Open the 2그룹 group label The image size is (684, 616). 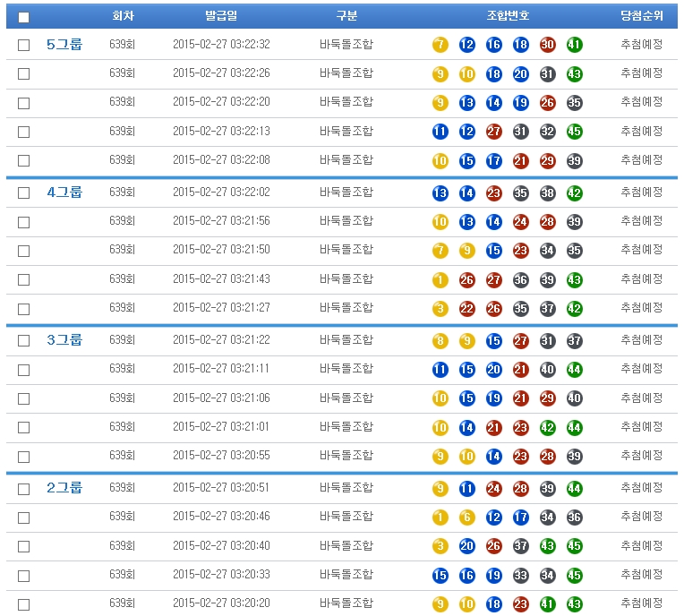pos(64,487)
